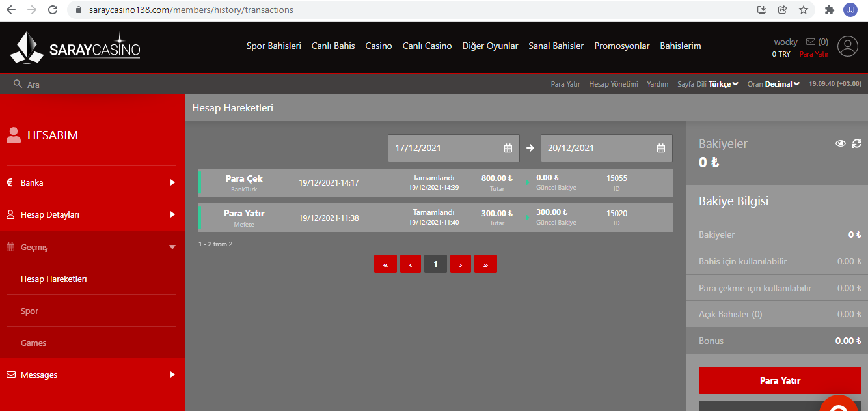Open Hesap Yönetimi in the grey toolbar
868x411 pixels.
613,84
